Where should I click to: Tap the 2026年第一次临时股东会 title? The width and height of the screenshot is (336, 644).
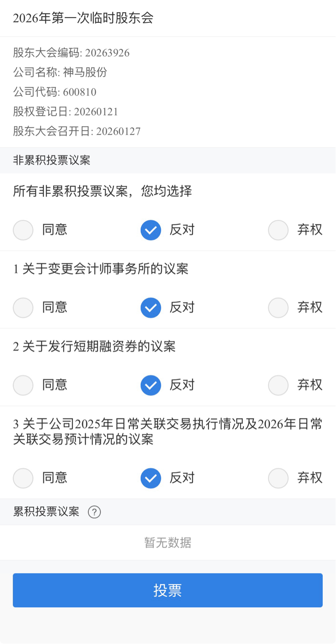click(x=83, y=18)
